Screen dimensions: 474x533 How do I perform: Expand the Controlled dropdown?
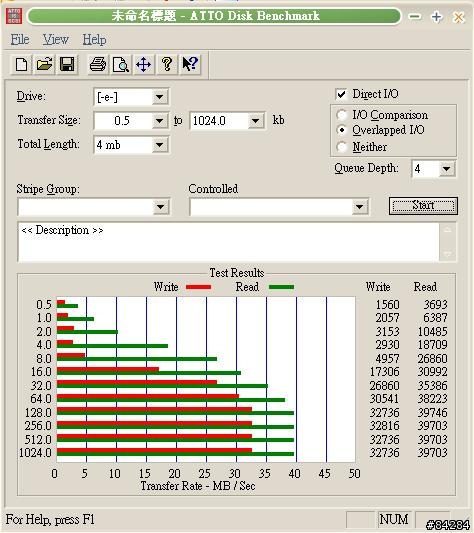(359, 207)
